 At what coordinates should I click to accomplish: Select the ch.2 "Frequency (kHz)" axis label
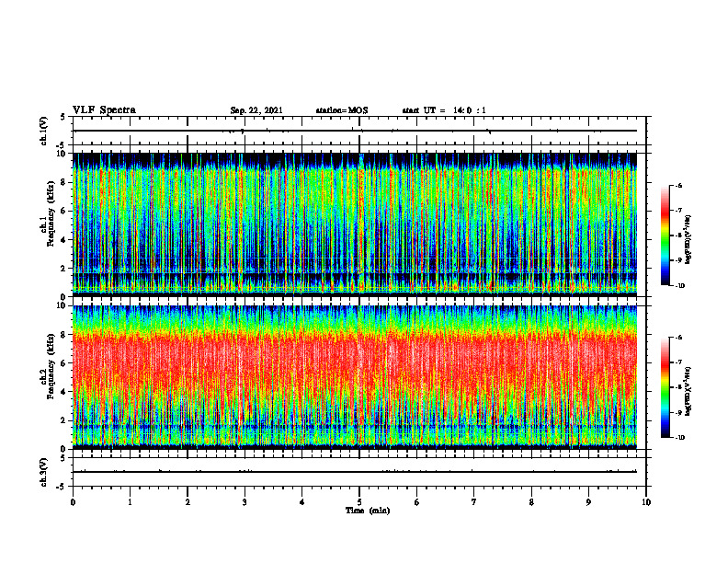51,366
